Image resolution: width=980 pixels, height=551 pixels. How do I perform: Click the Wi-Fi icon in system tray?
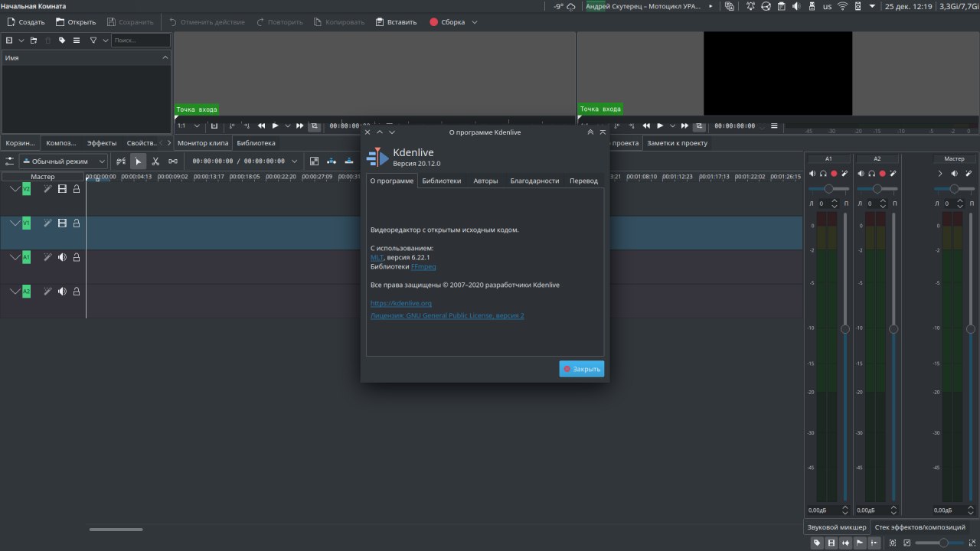tap(843, 6)
